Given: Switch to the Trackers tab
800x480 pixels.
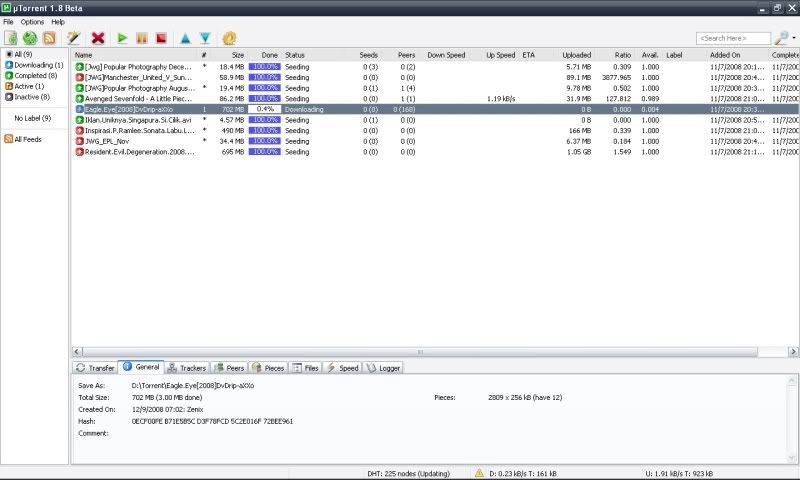Looking at the screenshot, I should [187, 368].
